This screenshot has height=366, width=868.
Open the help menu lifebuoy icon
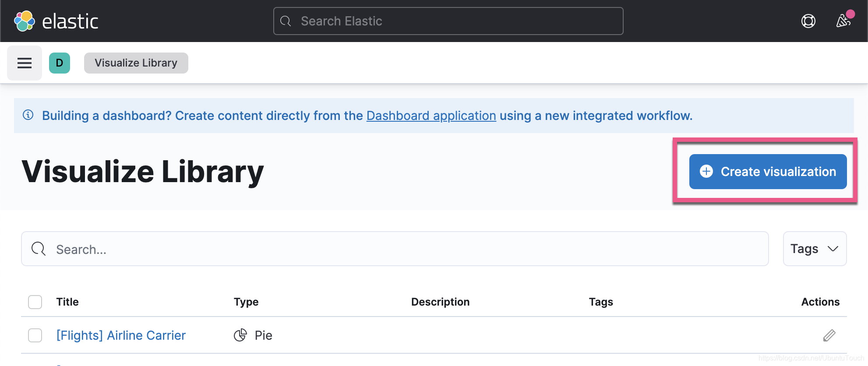(x=808, y=21)
